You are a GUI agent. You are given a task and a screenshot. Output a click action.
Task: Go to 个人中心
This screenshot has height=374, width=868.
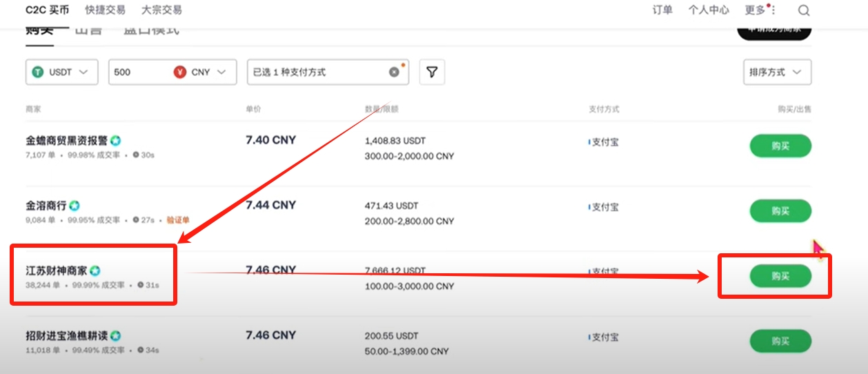click(x=709, y=10)
